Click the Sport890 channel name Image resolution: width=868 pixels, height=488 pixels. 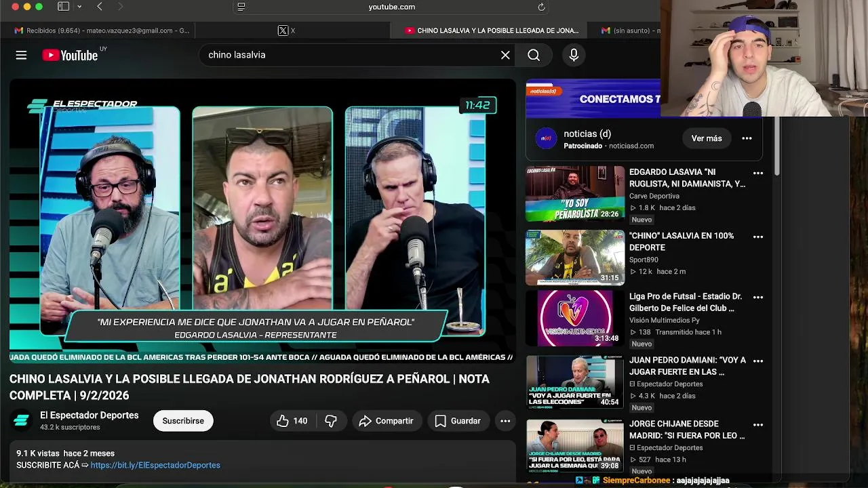pos(644,260)
